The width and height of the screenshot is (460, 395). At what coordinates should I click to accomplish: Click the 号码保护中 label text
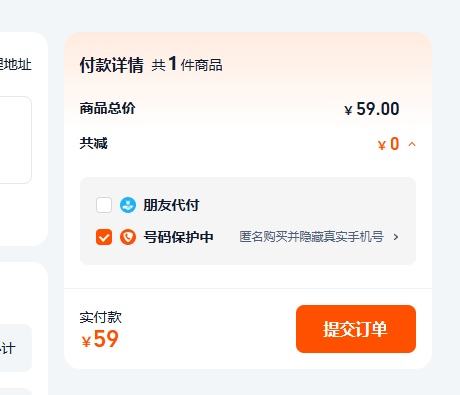178,237
